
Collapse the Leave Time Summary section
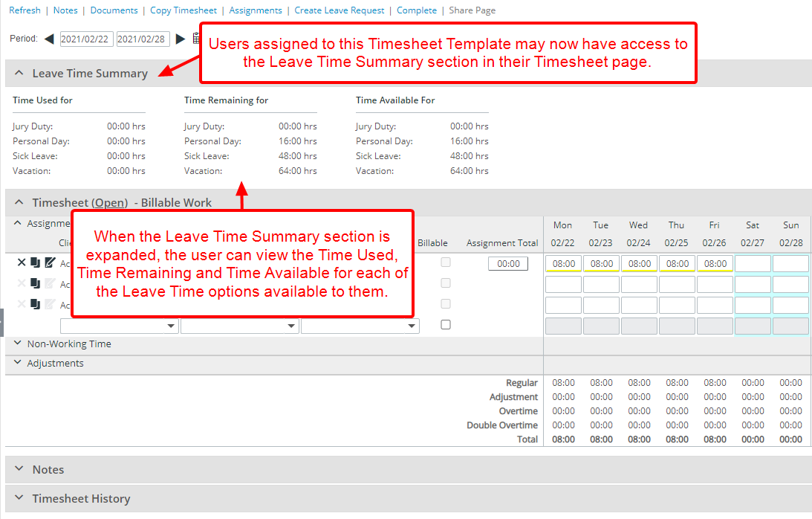pos(19,74)
